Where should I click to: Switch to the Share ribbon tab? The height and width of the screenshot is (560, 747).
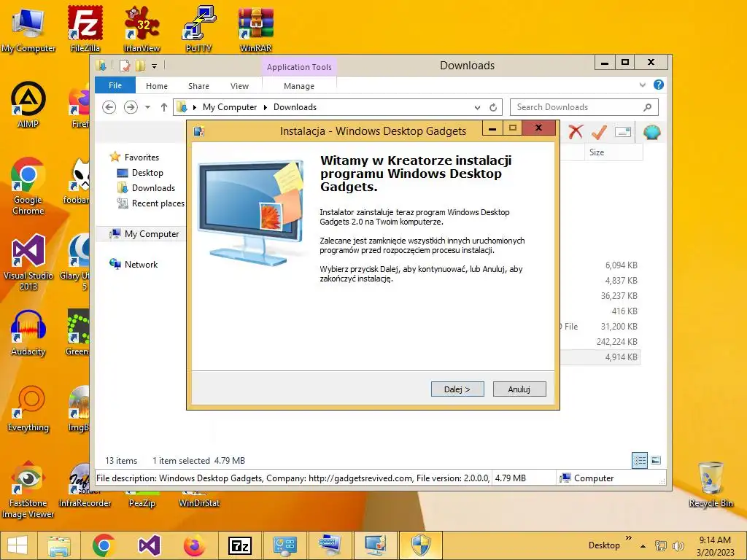click(x=198, y=86)
